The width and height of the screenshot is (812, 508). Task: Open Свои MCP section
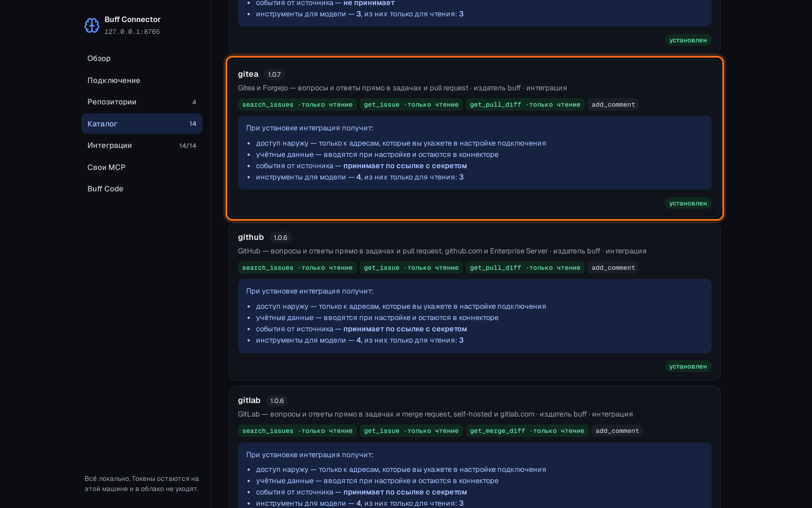(142, 167)
